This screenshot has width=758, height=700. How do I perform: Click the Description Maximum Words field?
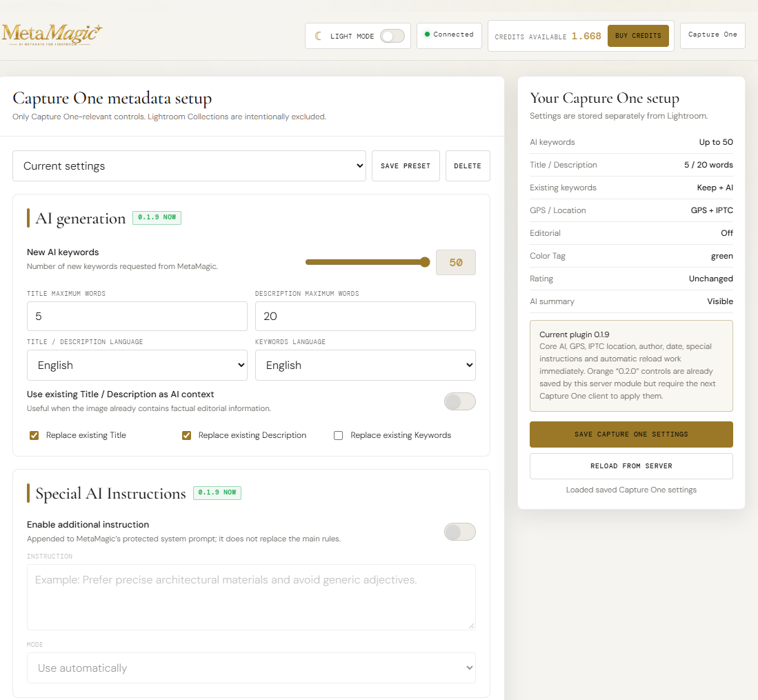(x=366, y=316)
